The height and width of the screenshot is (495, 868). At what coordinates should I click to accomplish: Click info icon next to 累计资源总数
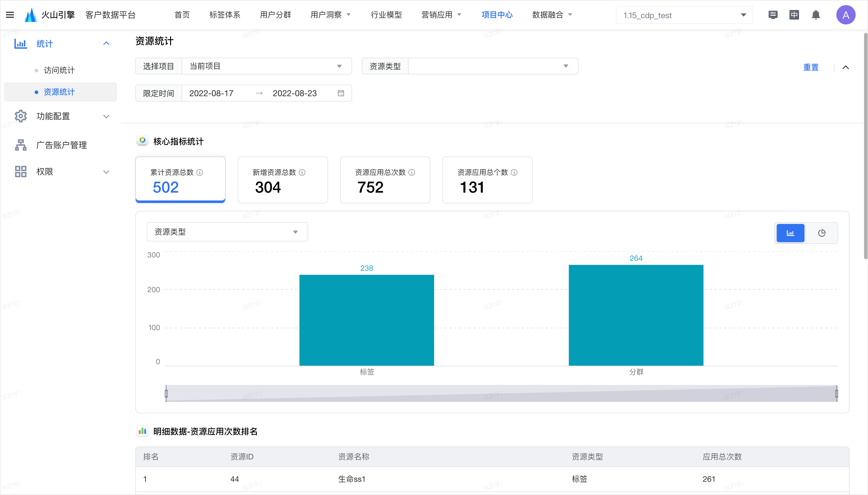[x=200, y=172]
